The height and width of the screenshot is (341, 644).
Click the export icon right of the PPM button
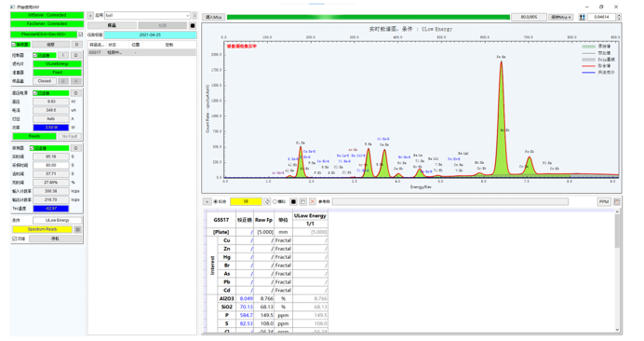(x=617, y=201)
